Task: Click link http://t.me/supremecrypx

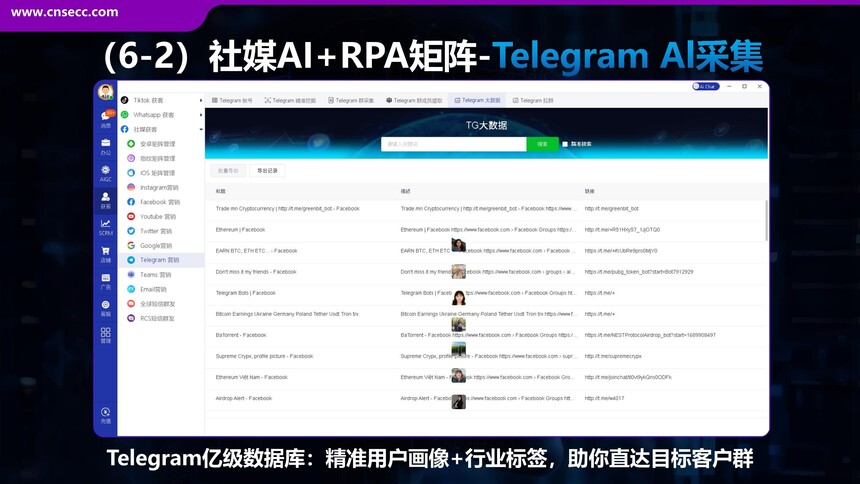Action: (613, 356)
